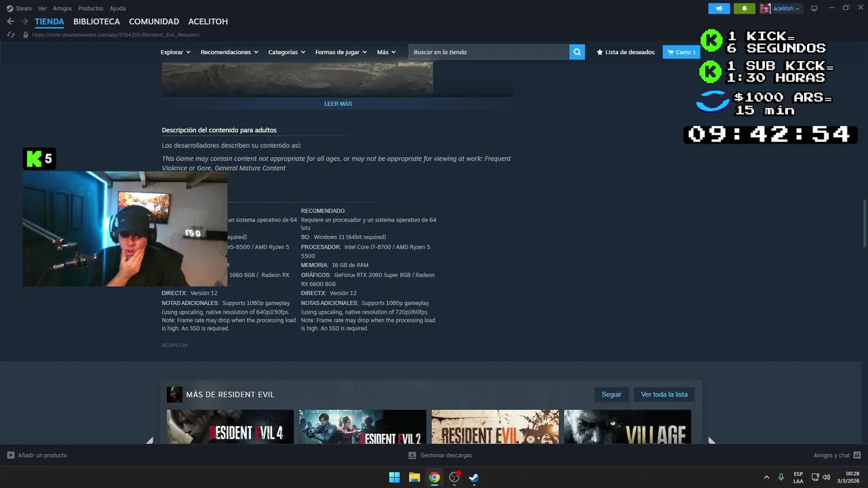
Task: Expand the Recomendaciones menu
Action: (229, 52)
